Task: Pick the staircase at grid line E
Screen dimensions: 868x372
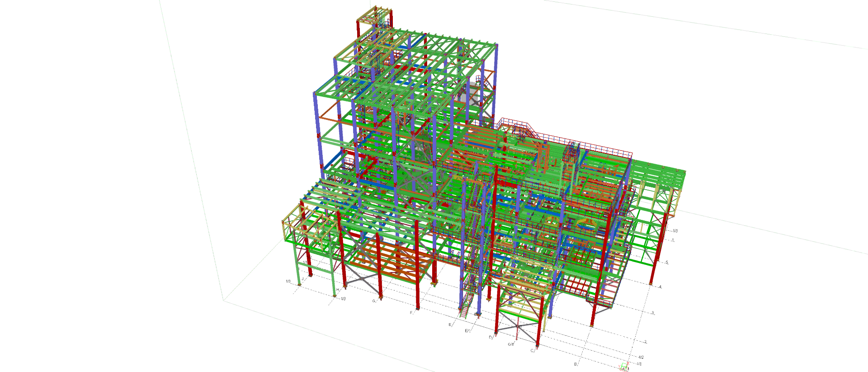Action: tap(466, 306)
